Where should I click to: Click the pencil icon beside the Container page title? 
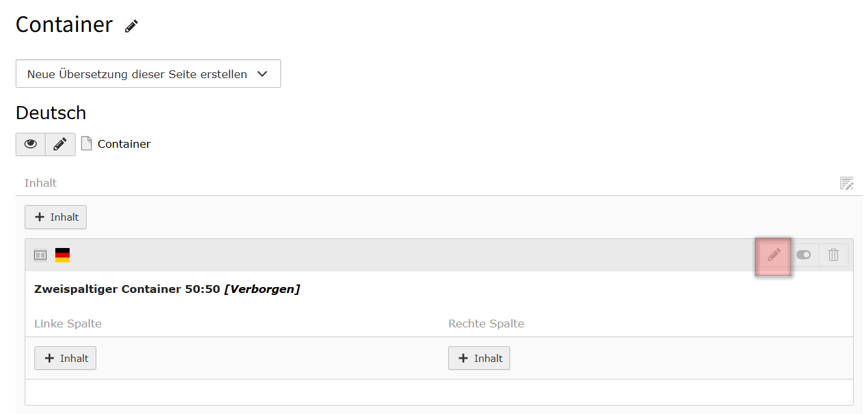pyautogui.click(x=131, y=26)
